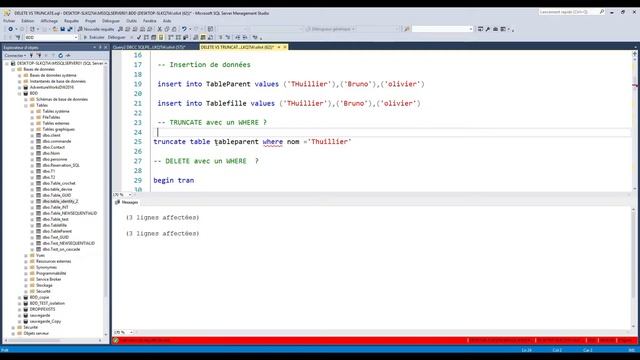
Task: Click the Cut scissors icon
Action: 160,29
